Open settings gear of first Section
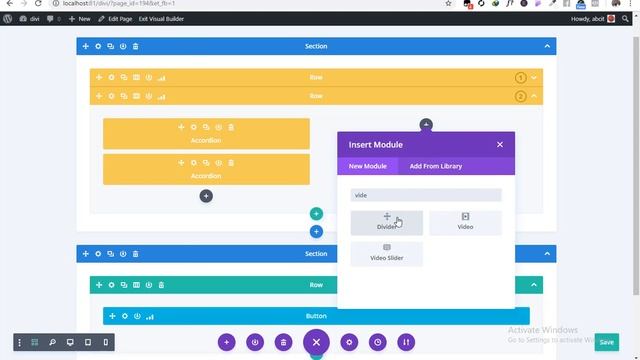Image resolution: width=640 pixels, height=360 pixels. point(98,47)
